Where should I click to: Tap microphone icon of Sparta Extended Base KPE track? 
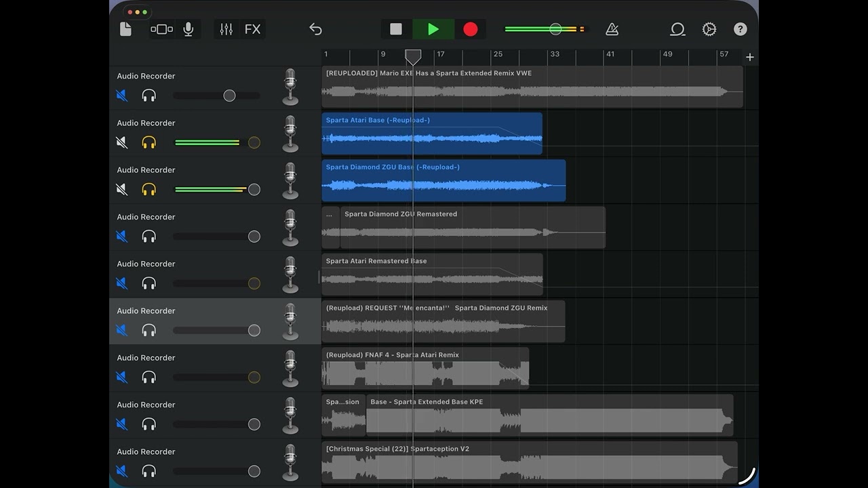coord(290,415)
